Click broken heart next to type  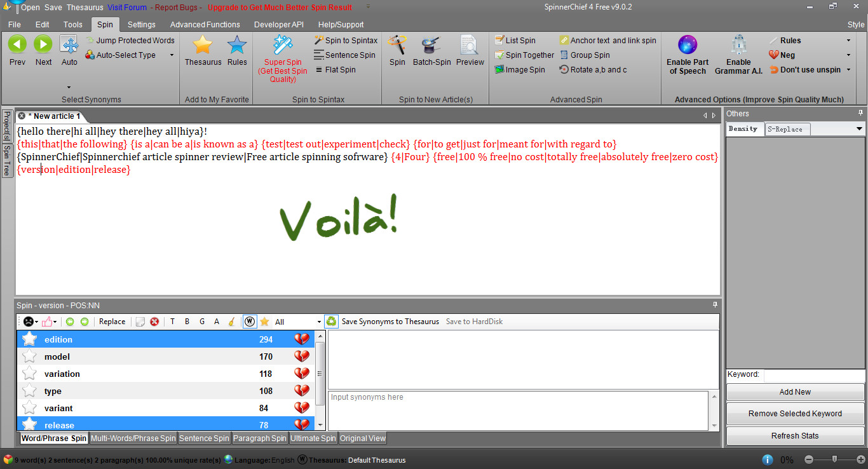tap(302, 391)
